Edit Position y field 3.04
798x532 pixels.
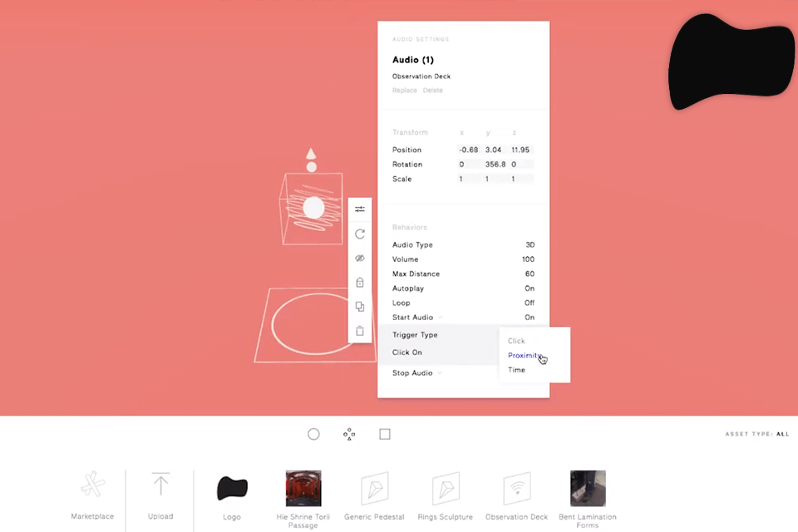494,150
